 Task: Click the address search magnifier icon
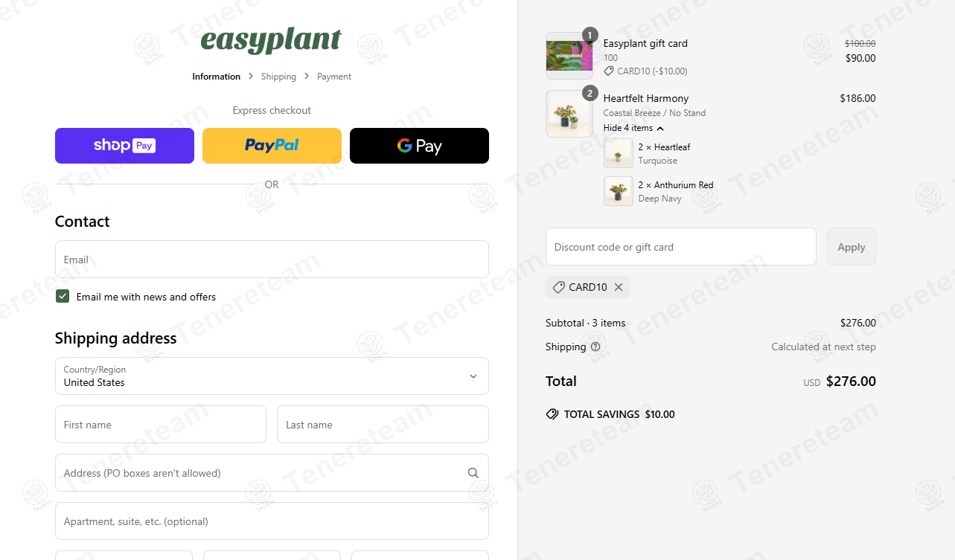pyautogui.click(x=473, y=473)
